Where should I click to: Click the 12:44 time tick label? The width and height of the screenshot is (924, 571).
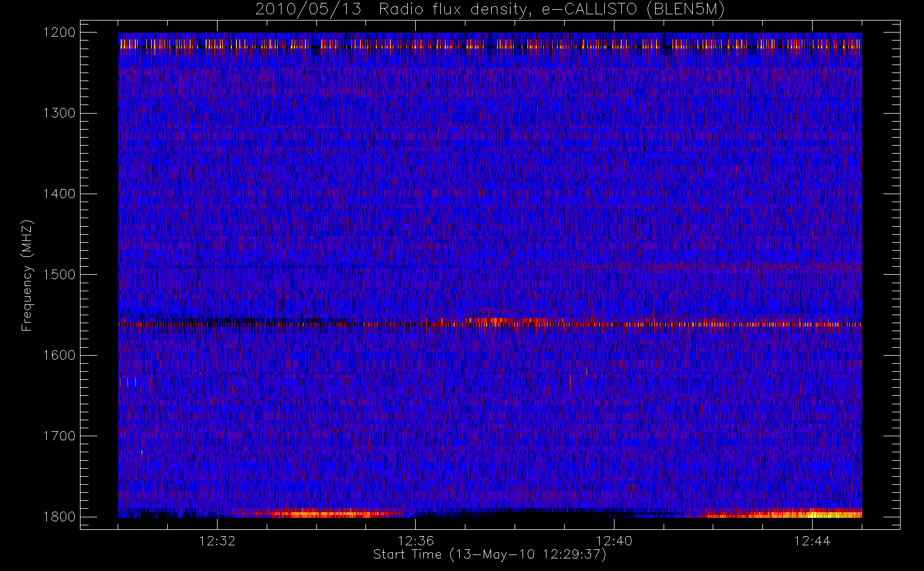tap(813, 541)
